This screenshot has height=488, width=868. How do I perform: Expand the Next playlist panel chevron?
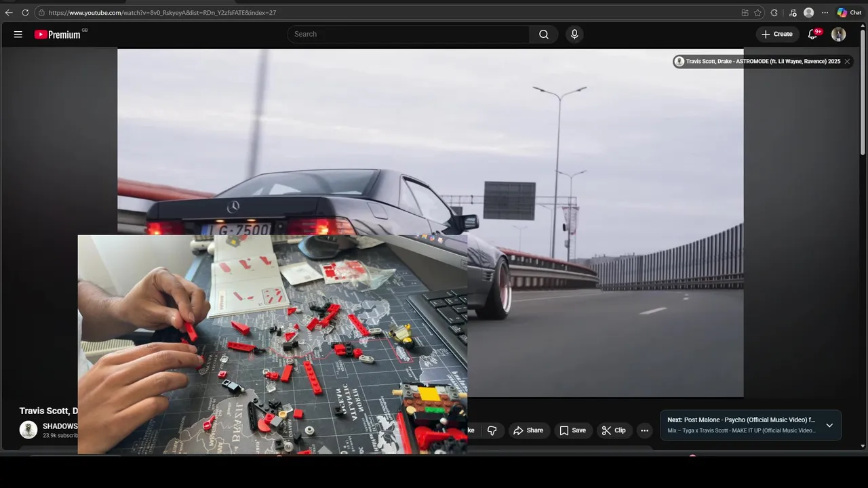coord(829,425)
